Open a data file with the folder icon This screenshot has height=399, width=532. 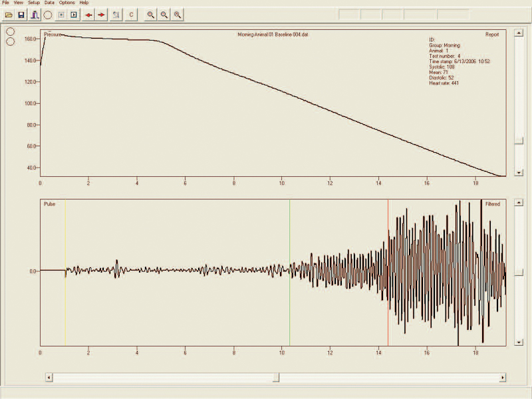(9, 15)
